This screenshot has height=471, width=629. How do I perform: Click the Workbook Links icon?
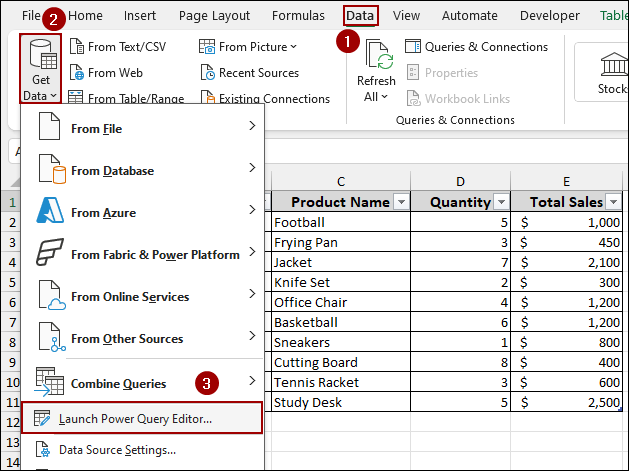(x=413, y=98)
